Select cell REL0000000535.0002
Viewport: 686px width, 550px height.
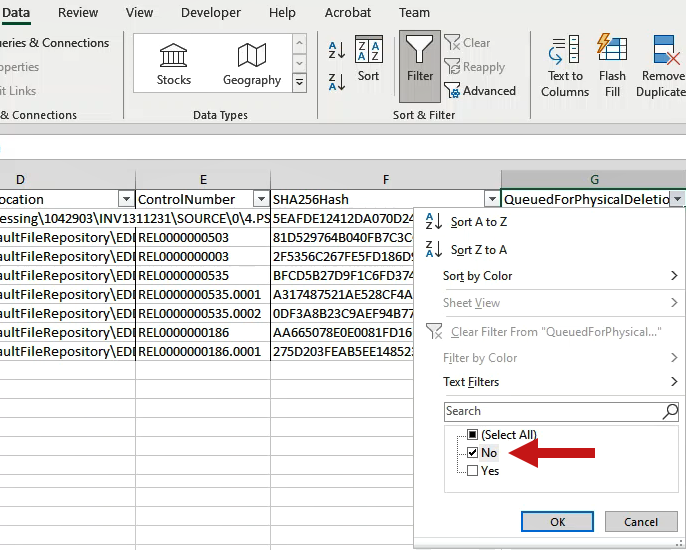coord(203,313)
